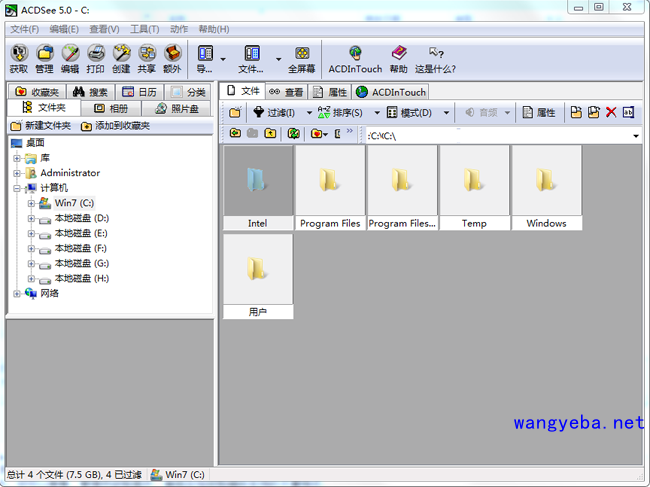Image resolution: width=650 pixels, height=487 pixels.
Task: Open the 帮助 help book icon
Action: 399,58
